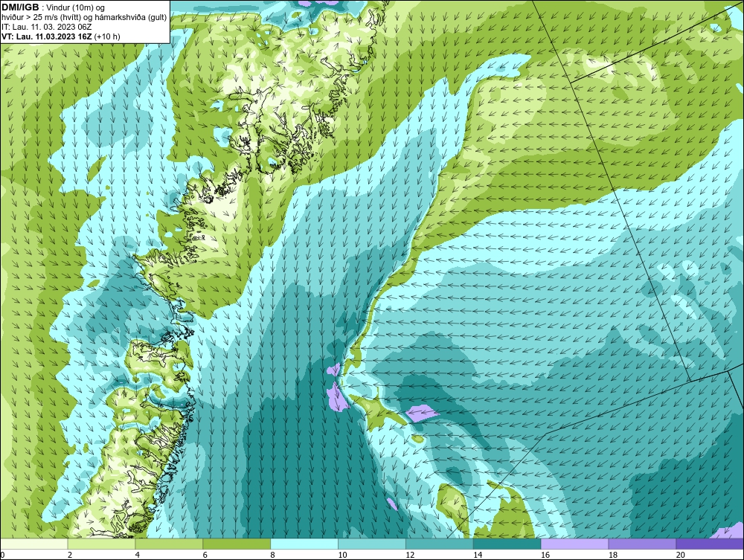Click the 10–12 m/s light teal legend swatch
744x560 pixels.
point(372,544)
